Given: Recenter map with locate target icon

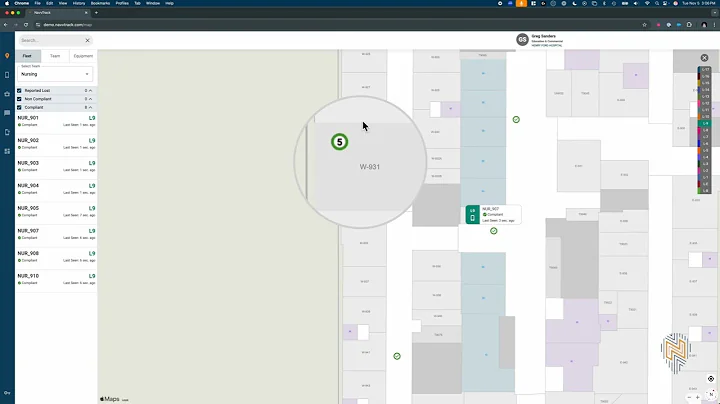Looking at the screenshot, I should 711,379.
